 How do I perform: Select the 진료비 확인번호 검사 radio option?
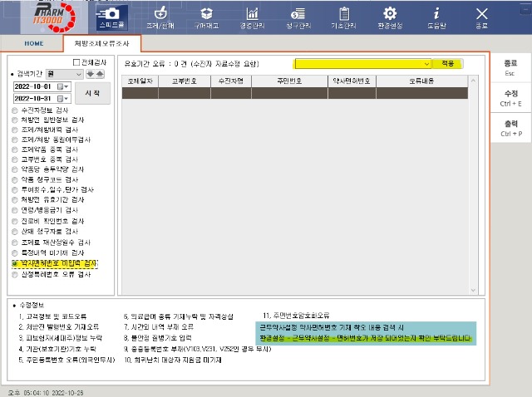[x=15, y=222]
